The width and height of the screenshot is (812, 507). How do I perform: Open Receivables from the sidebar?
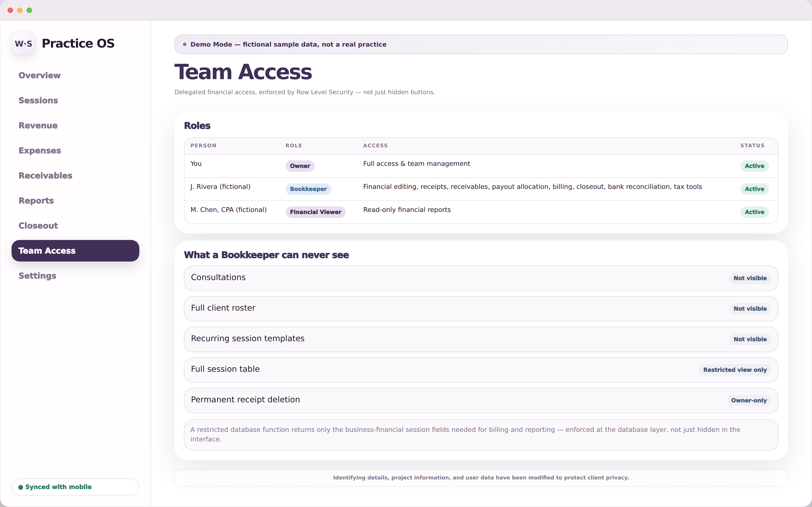coord(45,175)
